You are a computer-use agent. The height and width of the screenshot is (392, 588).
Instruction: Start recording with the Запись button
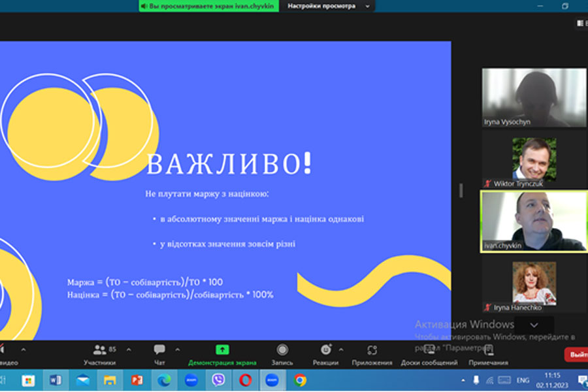(x=282, y=355)
